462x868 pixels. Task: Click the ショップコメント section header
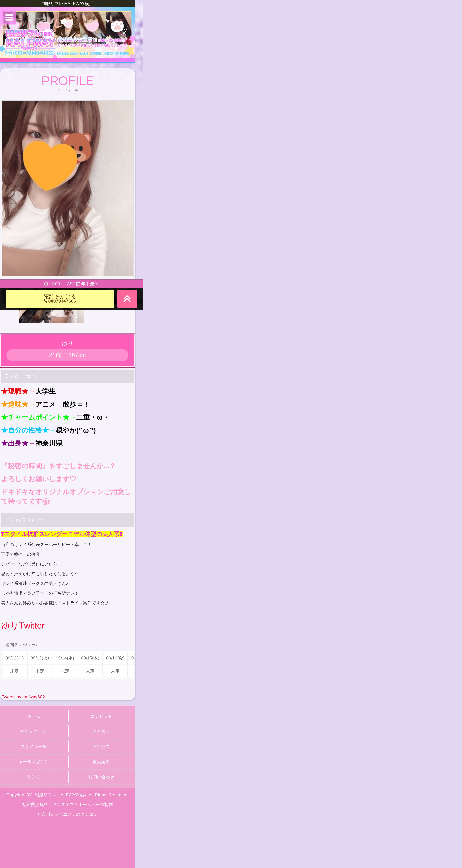point(67,520)
